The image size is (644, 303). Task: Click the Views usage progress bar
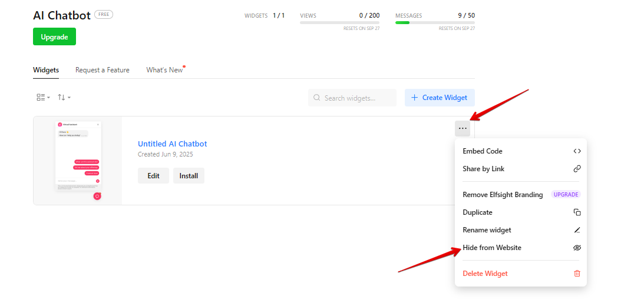[339, 22]
